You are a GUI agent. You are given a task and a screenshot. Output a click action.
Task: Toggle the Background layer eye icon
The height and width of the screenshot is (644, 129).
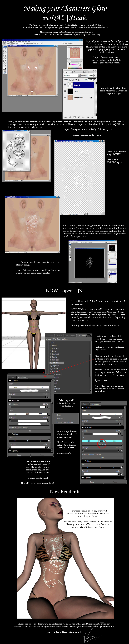point(65,98)
